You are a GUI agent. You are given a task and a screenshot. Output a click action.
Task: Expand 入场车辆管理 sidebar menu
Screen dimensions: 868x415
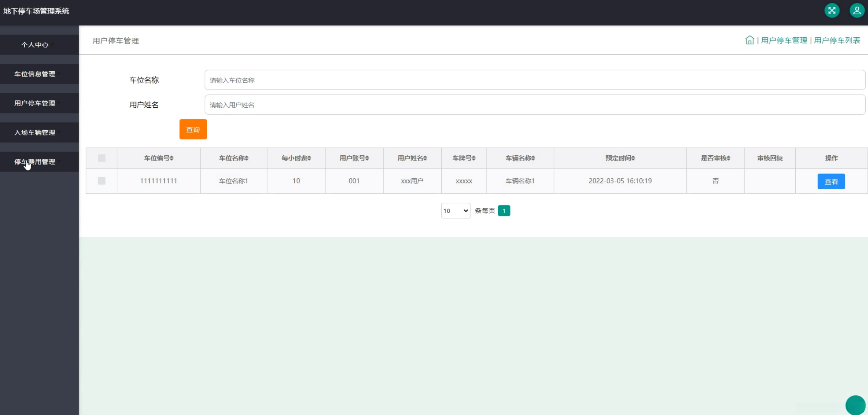point(35,132)
